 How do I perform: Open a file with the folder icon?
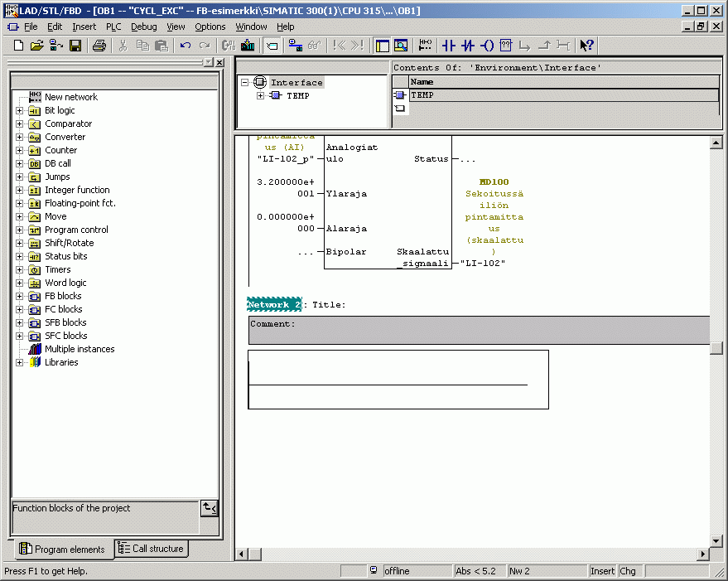(x=37, y=46)
